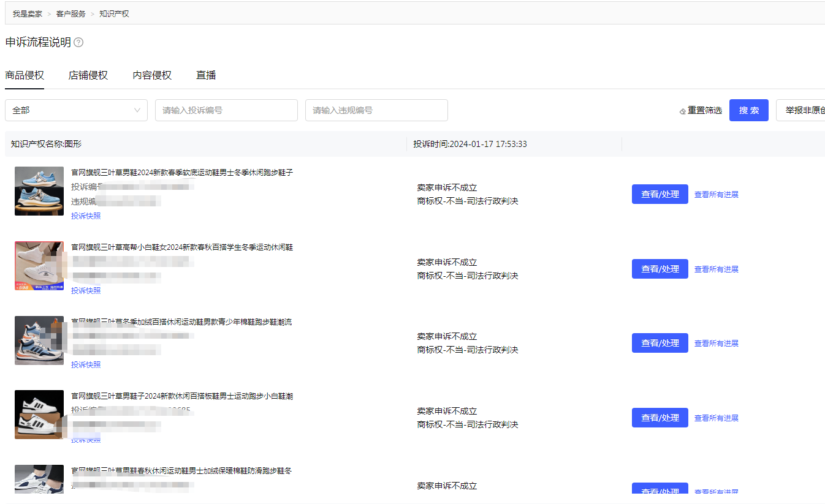Click product title containing 休闲百搭板鞋男士运动跑步小白鞋潮
The height and width of the screenshot is (504, 825).
[x=182, y=396]
